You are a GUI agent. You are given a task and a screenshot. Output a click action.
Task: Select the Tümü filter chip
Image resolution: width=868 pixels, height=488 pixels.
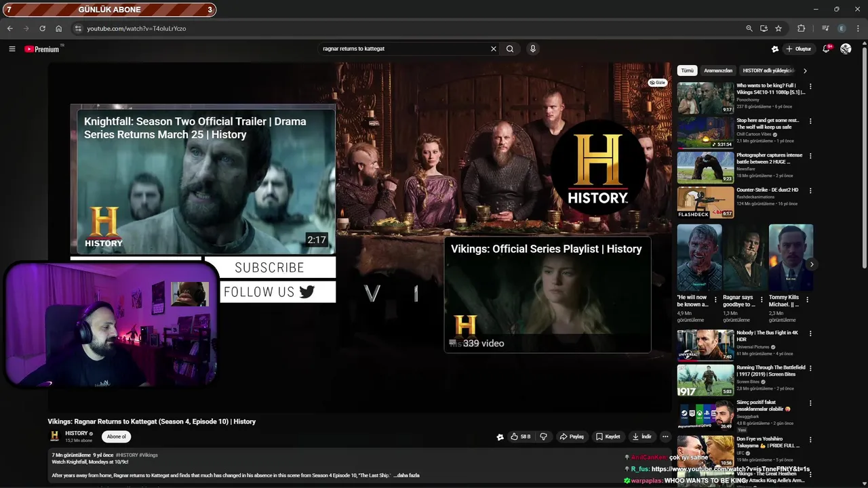[687, 70]
